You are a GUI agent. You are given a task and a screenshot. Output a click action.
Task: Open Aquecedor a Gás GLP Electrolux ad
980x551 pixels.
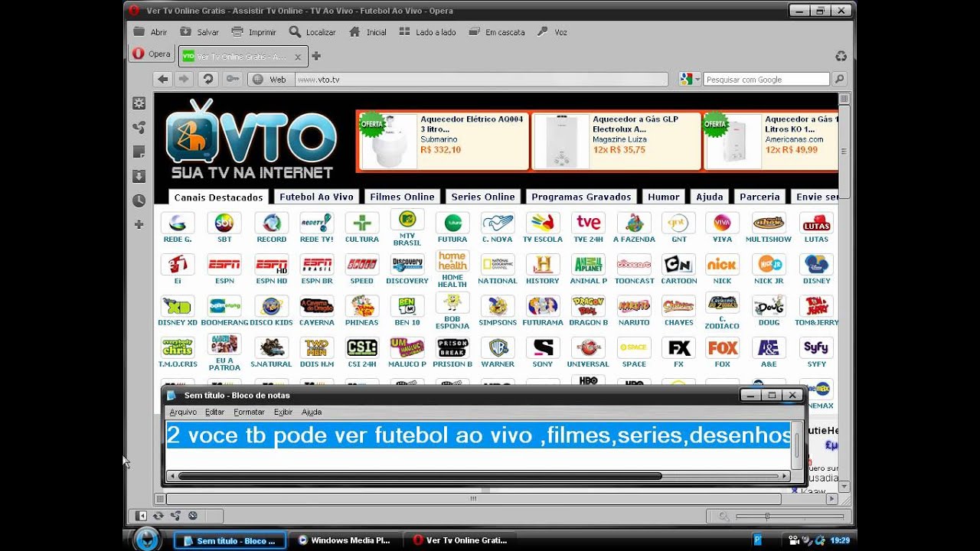point(616,142)
